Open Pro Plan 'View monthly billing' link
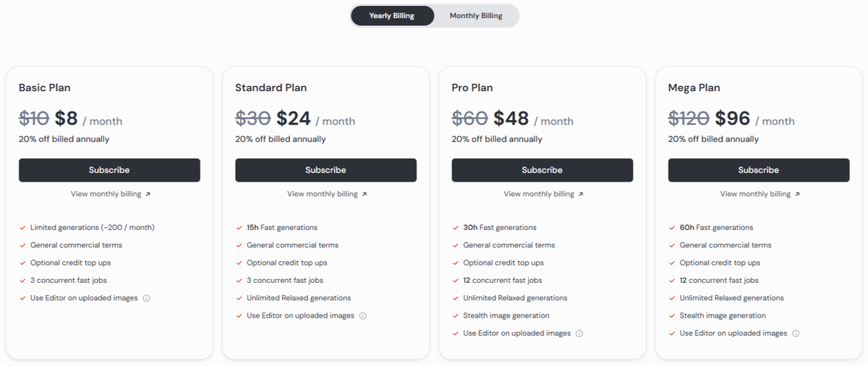This screenshot has width=868, height=366. (538, 194)
